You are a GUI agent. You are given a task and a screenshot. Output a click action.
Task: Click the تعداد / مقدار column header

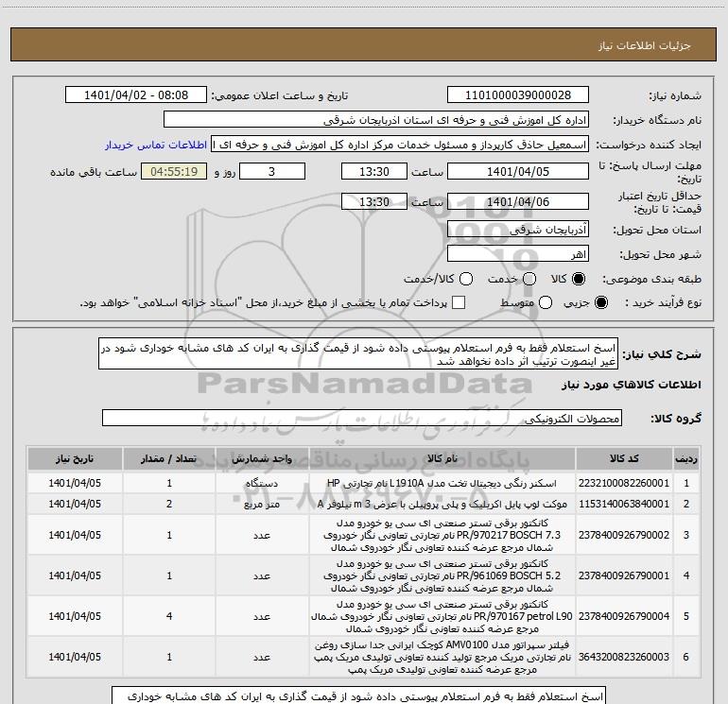pyautogui.click(x=169, y=458)
